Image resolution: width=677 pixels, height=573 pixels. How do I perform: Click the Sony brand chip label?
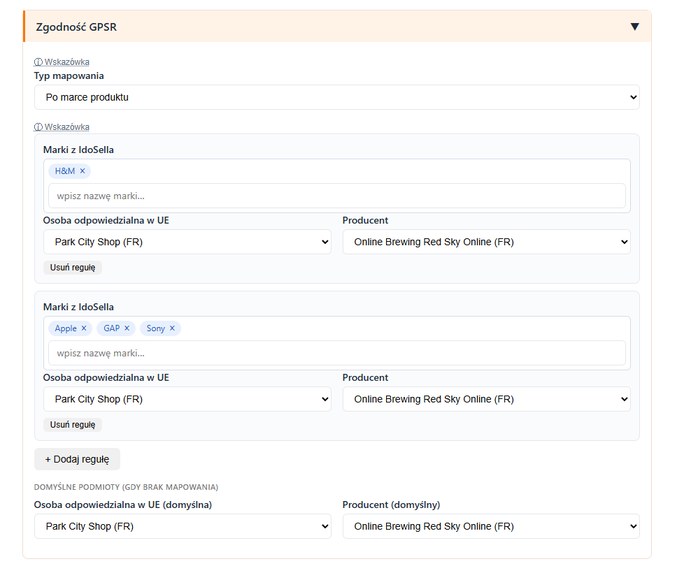(x=155, y=328)
